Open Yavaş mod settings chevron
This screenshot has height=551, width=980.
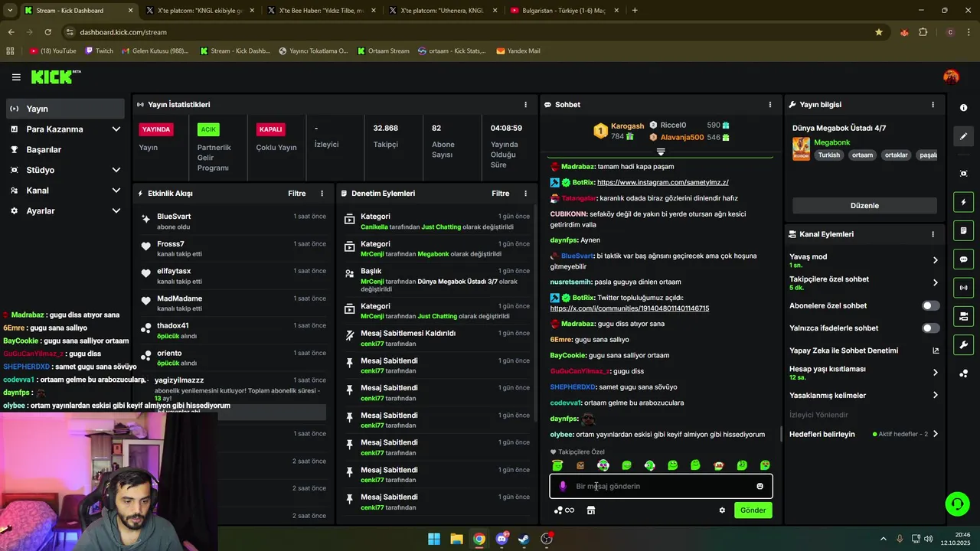(935, 260)
